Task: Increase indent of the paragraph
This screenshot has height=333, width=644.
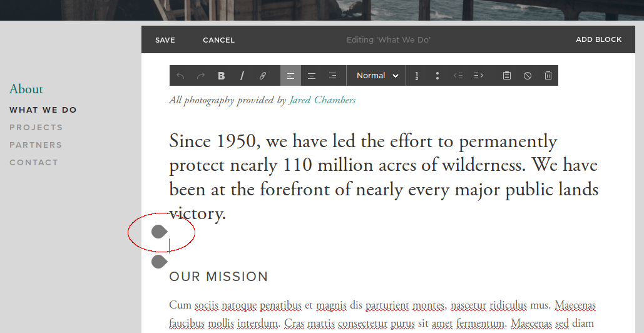Action: [479, 76]
